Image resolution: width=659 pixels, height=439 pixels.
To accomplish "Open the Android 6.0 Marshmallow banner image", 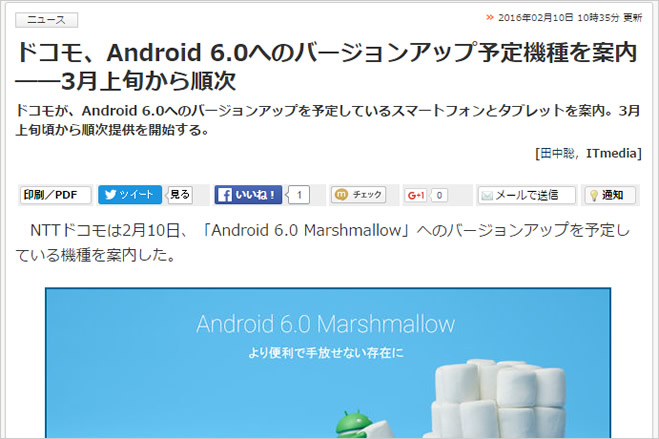I will click(x=328, y=363).
